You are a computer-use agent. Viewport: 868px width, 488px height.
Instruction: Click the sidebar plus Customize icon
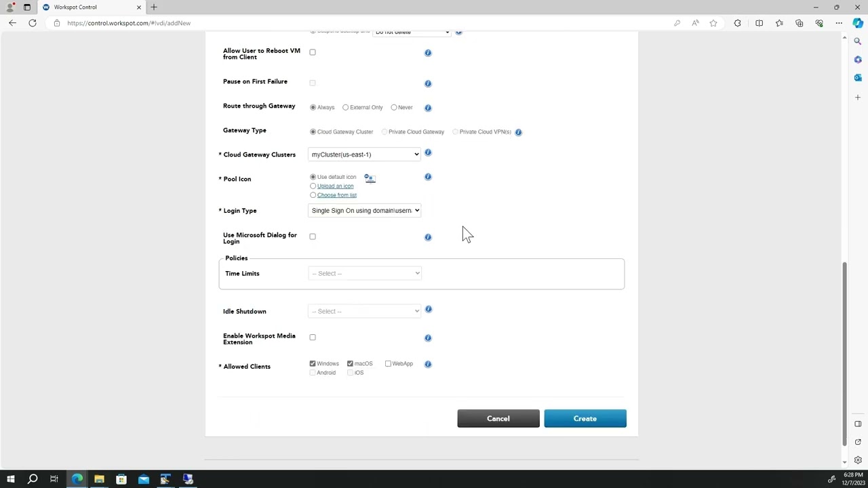(x=858, y=98)
